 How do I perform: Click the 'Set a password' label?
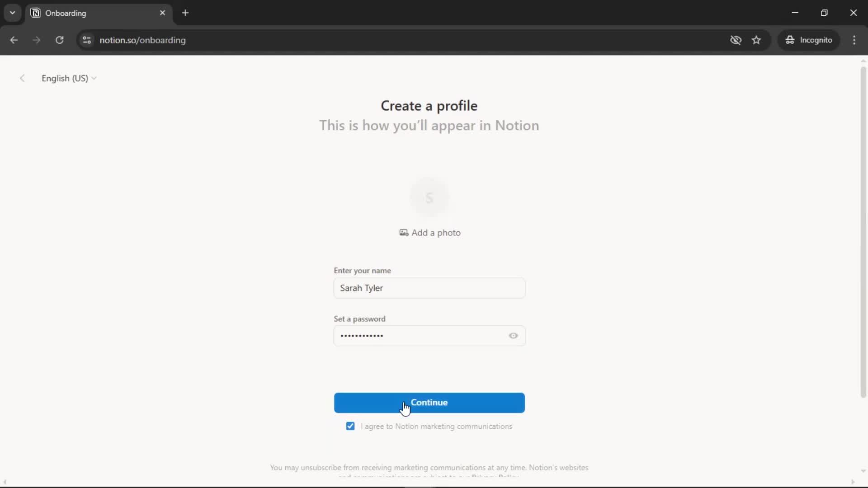(x=359, y=319)
